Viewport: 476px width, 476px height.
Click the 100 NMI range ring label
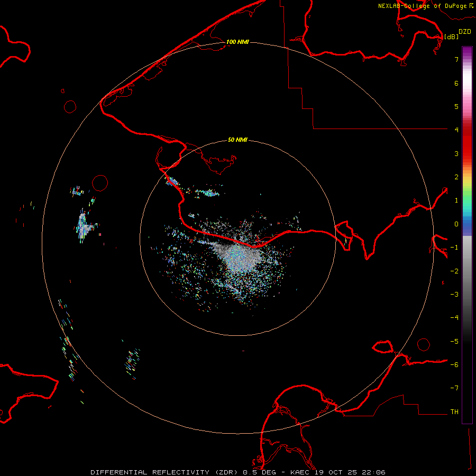click(x=237, y=42)
